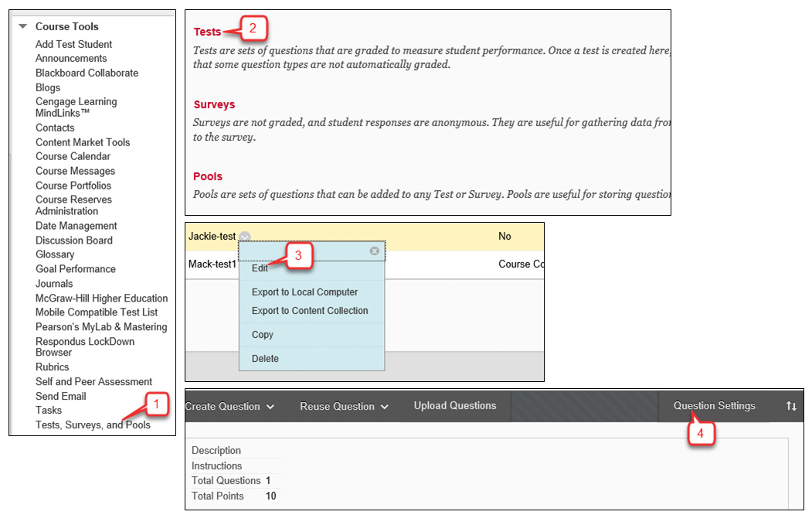Select Export to Local Computer
The width and height of the screenshot is (812, 515).
[x=304, y=292]
